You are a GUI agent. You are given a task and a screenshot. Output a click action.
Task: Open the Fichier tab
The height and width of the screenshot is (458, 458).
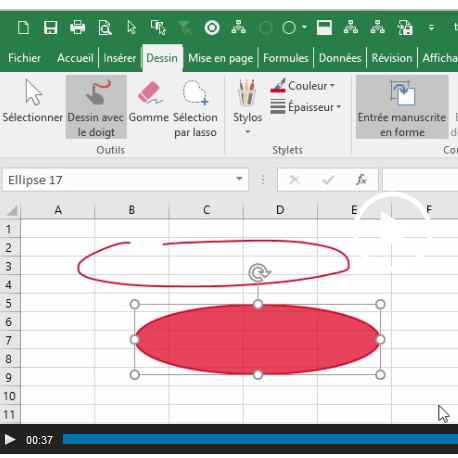24,58
